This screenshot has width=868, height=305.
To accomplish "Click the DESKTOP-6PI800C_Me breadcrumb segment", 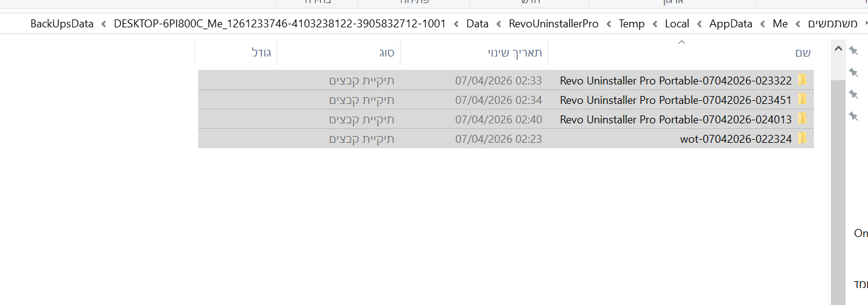I will click(280, 24).
